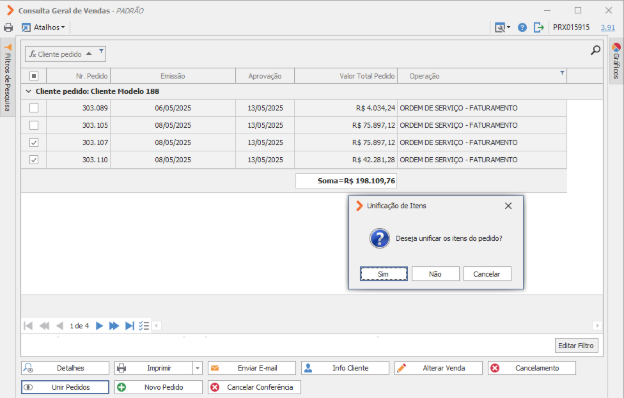624x398 pixels.
Task: Click the magnifying glass search icon
Action: [x=595, y=50]
